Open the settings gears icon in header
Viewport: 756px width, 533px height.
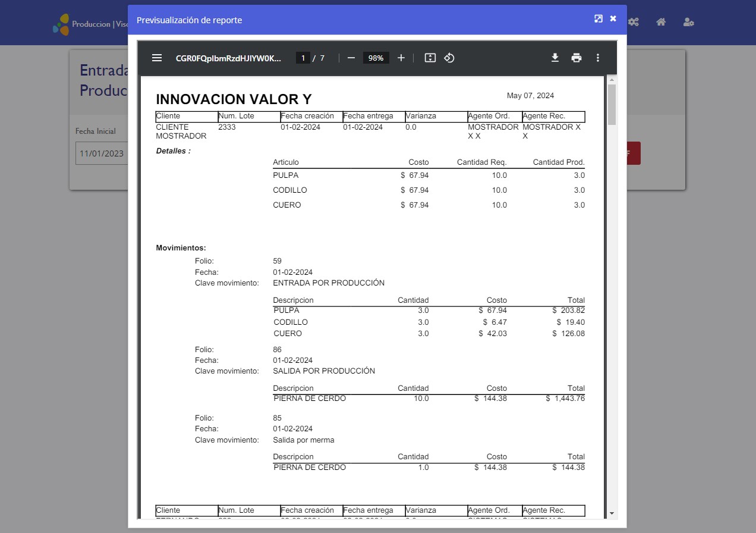(634, 23)
